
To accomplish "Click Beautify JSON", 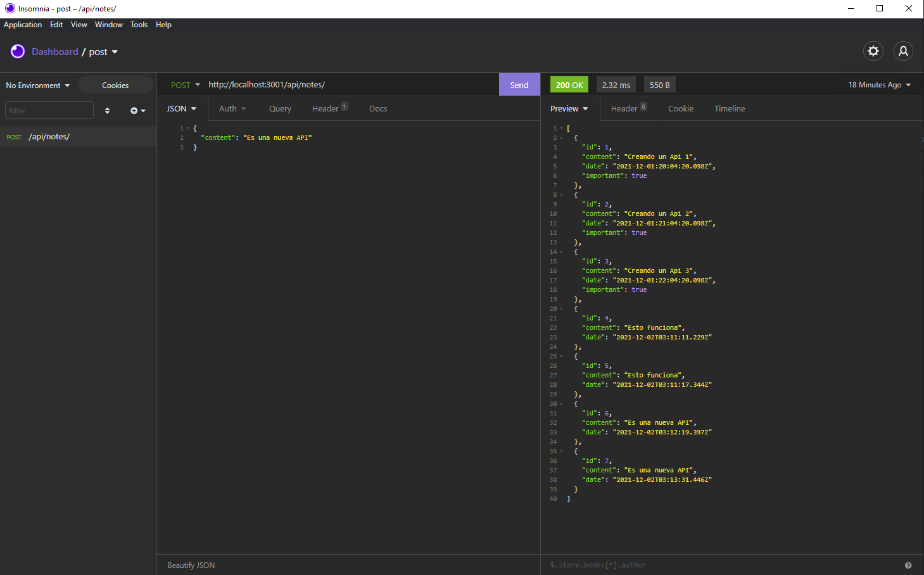I will click(x=191, y=566).
